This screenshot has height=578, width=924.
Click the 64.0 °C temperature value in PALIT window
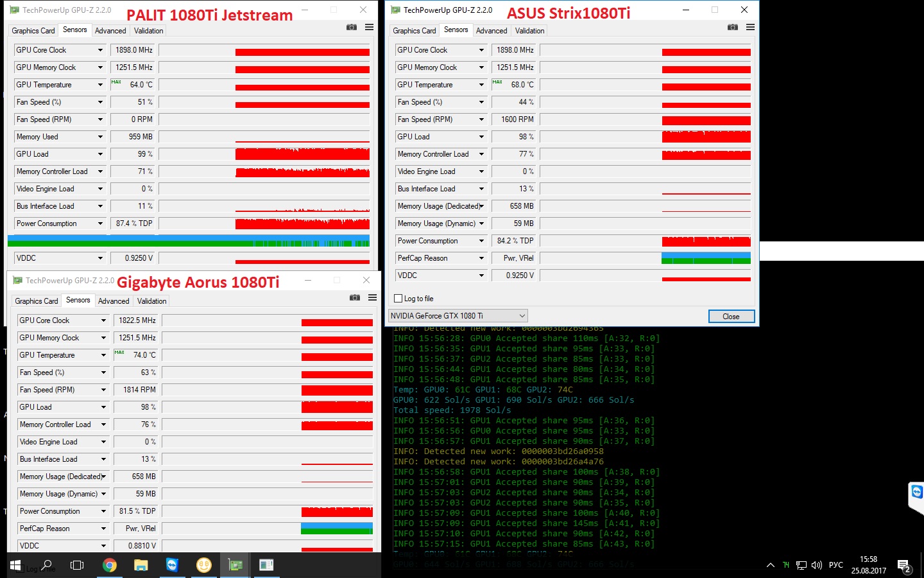(133, 85)
